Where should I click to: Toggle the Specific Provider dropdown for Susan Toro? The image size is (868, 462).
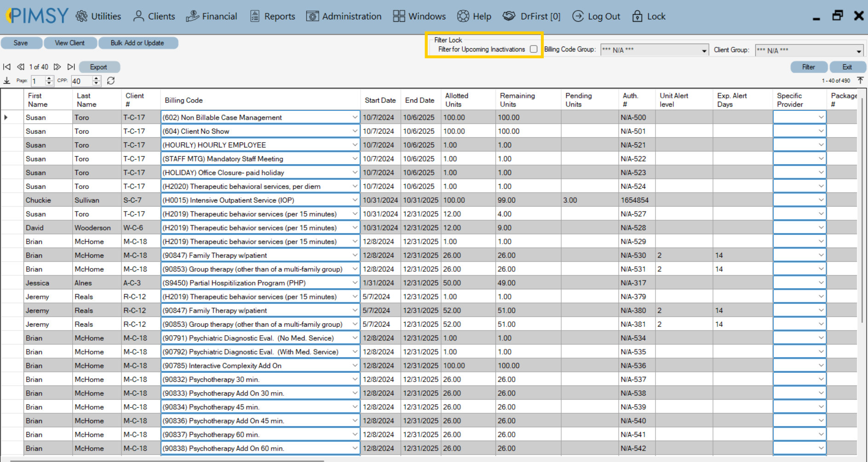point(822,117)
